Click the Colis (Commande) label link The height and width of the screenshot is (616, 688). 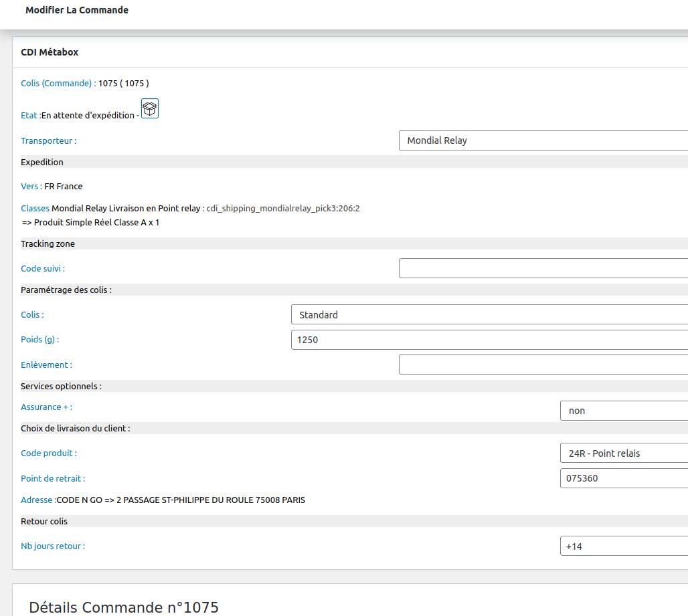[x=58, y=84]
